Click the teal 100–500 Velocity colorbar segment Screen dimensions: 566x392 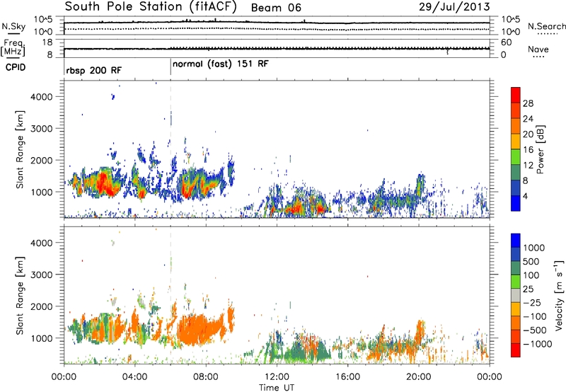[516, 268]
